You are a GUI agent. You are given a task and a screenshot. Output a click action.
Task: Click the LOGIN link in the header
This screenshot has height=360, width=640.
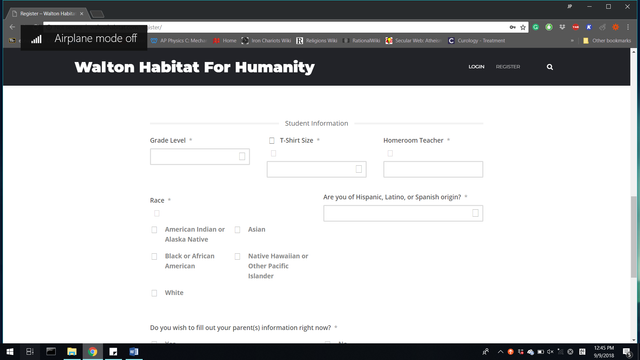(x=476, y=67)
